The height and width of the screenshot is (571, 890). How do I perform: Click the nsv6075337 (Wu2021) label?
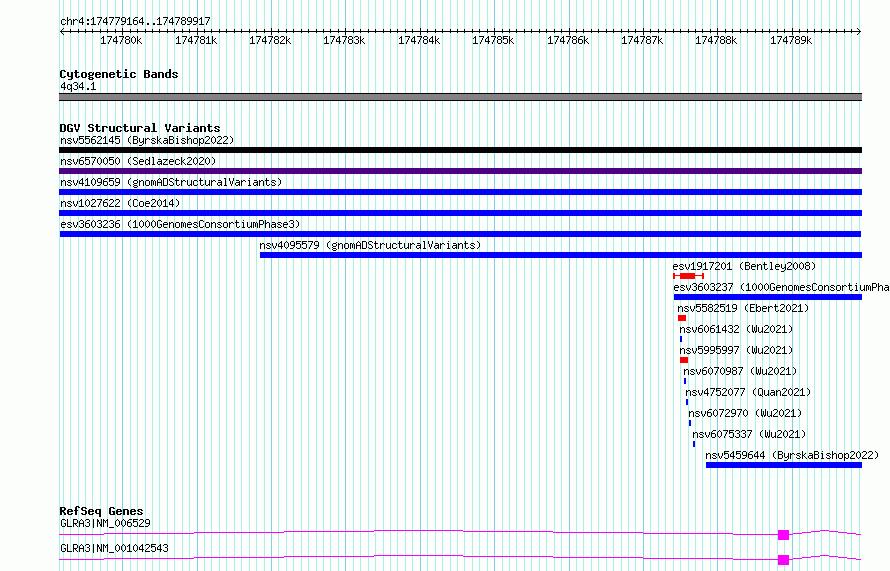coord(749,434)
